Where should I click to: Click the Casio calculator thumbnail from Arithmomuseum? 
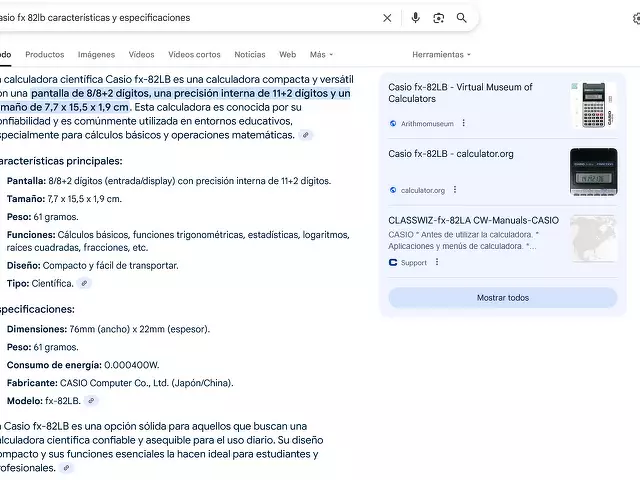(x=593, y=105)
